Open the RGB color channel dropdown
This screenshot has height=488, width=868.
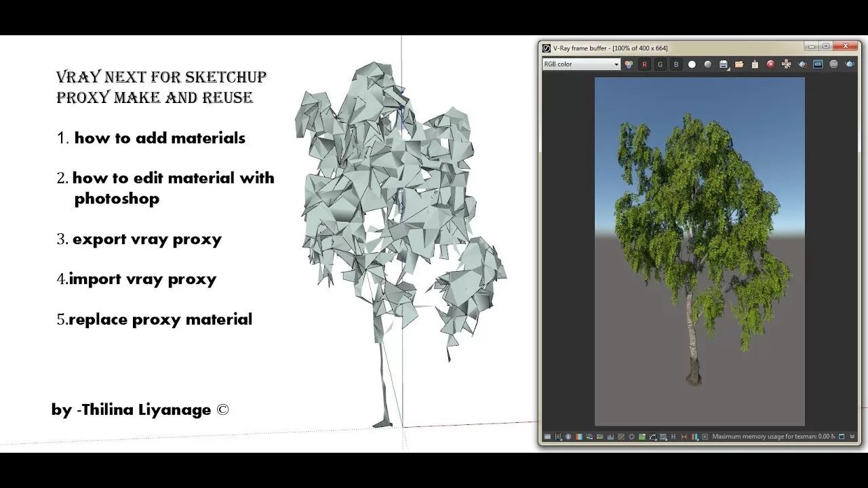pos(581,64)
